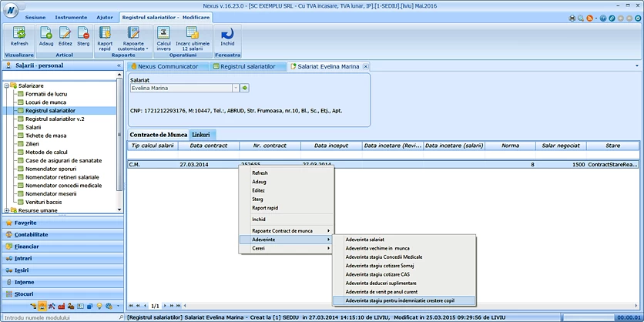Open Tichete de masa tree item
This screenshot has width=644, height=322.
coord(46,136)
